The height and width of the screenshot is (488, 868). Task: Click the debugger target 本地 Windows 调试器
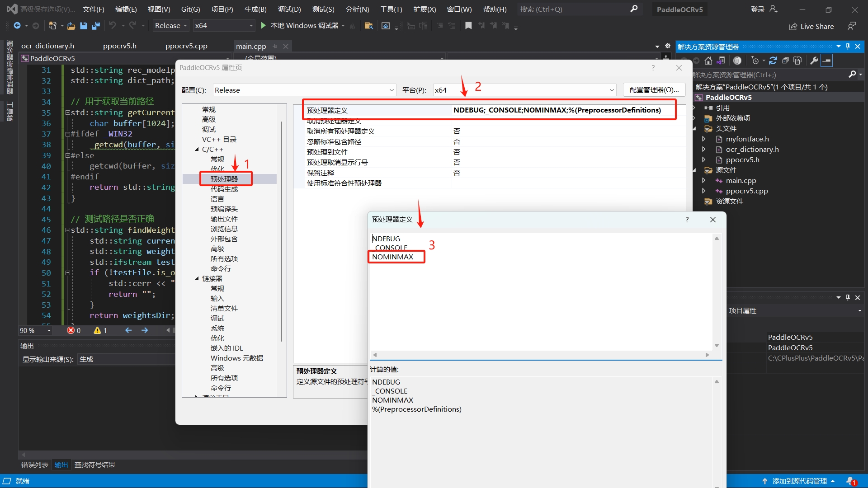(304, 26)
